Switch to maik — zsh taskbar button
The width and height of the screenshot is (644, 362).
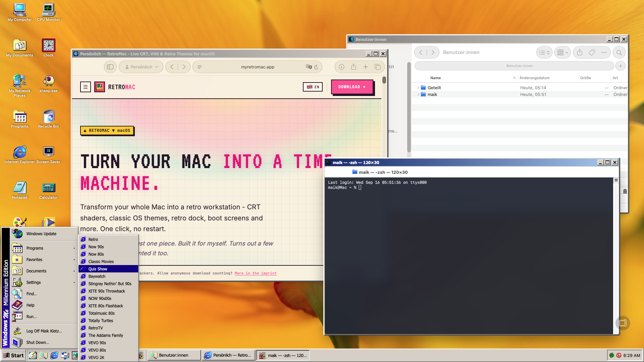[x=283, y=355]
